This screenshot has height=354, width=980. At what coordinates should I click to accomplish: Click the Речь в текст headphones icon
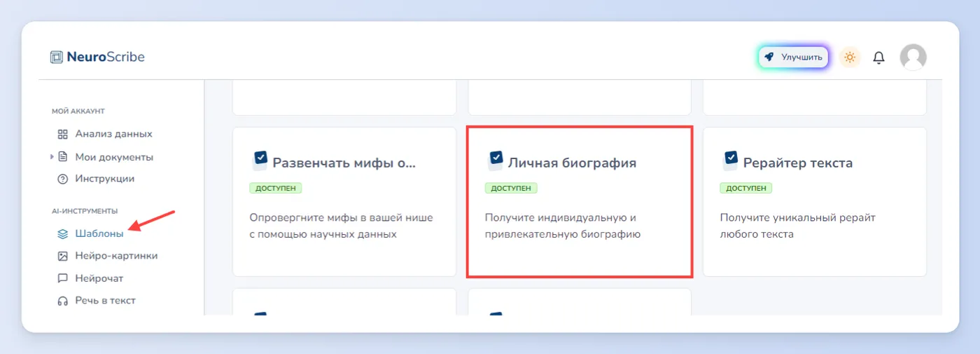click(62, 301)
